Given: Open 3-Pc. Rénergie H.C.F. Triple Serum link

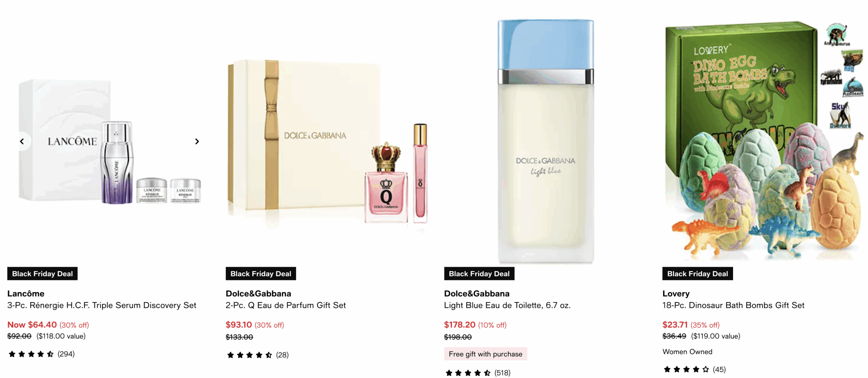Looking at the screenshot, I should click(x=102, y=305).
